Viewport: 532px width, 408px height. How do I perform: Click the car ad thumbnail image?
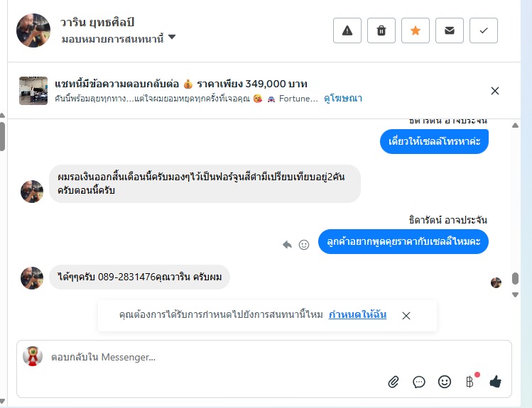point(33,91)
